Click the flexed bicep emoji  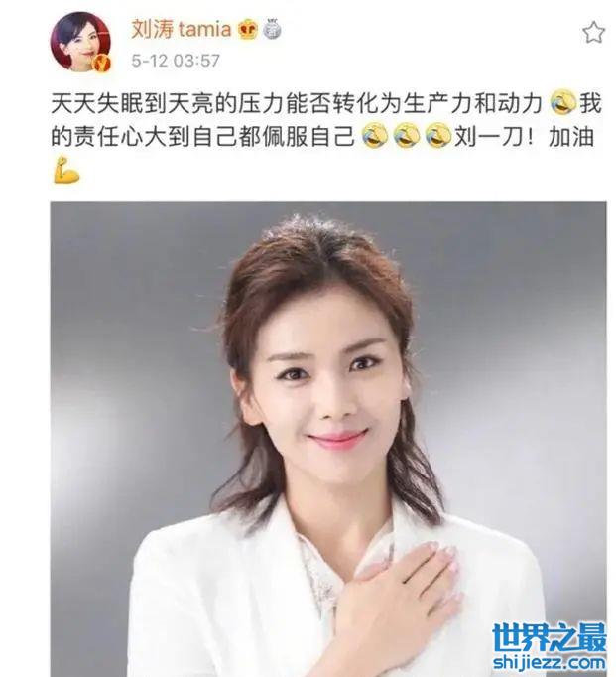[x=66, y=170]
